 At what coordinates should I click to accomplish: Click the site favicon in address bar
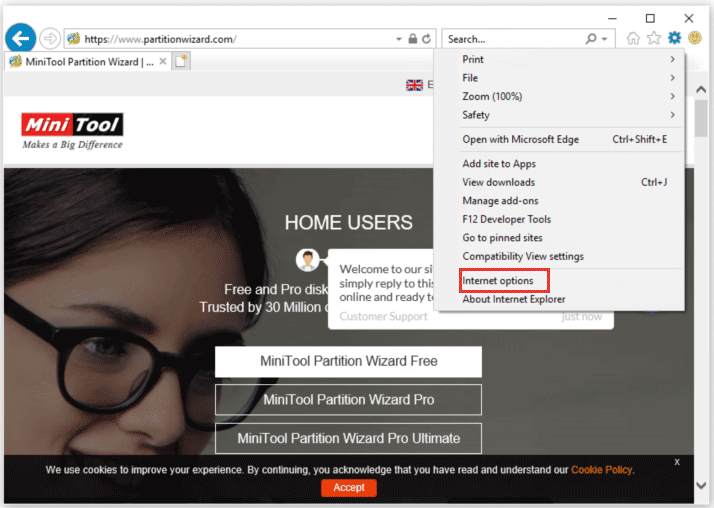[x=74, y=39]
